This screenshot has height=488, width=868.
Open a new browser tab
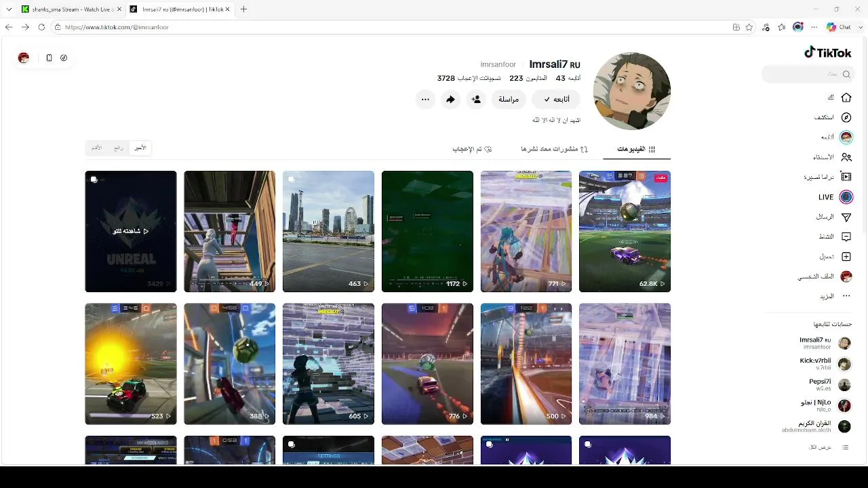(243, 9)
